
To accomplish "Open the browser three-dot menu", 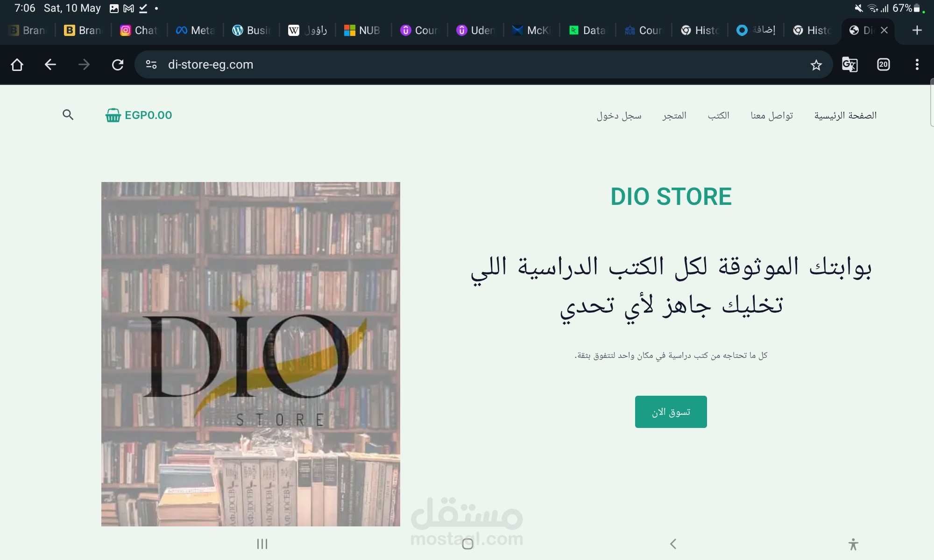I will click(x=917, y=64).
